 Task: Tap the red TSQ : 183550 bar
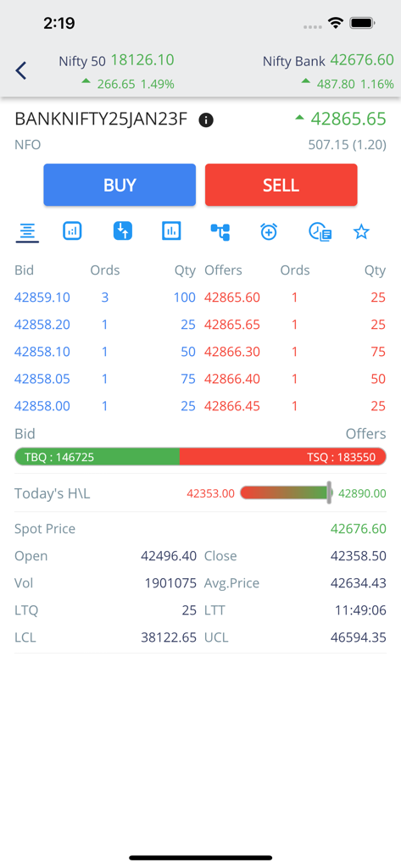(283, 457)
